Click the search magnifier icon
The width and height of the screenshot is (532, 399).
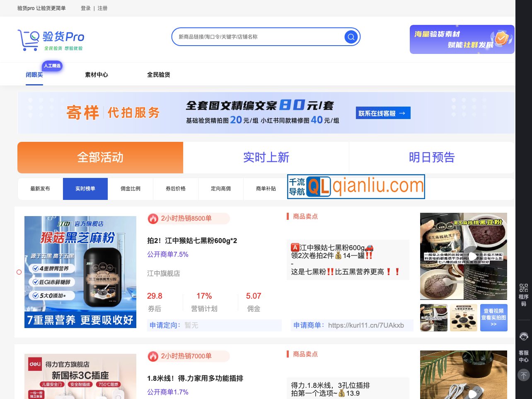pyautogui.click(x=351, y=36)
